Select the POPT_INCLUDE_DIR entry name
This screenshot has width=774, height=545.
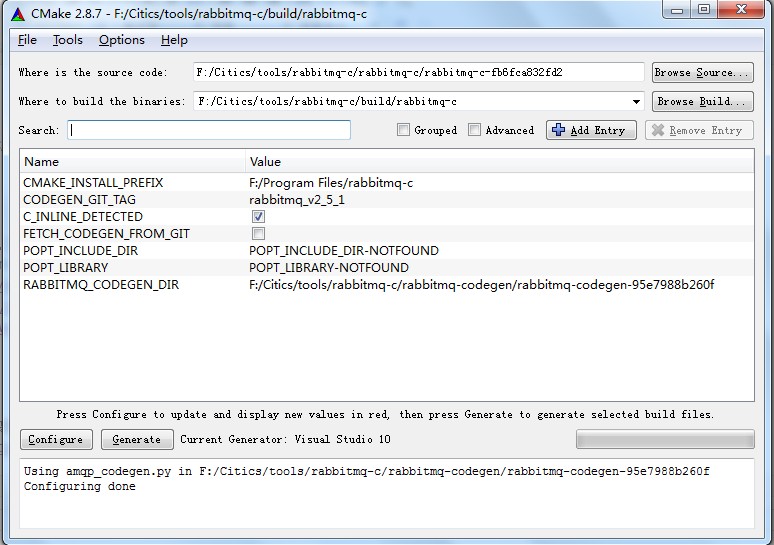80,250
